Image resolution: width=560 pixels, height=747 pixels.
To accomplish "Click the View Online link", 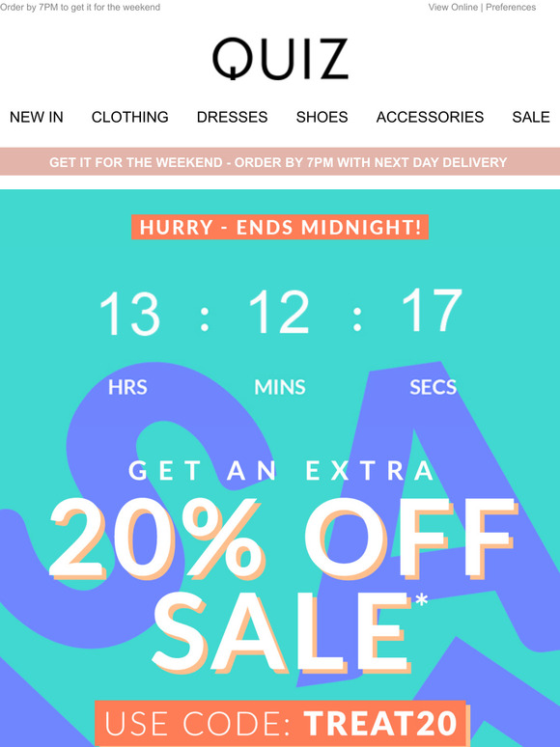I will coord(453,7).
